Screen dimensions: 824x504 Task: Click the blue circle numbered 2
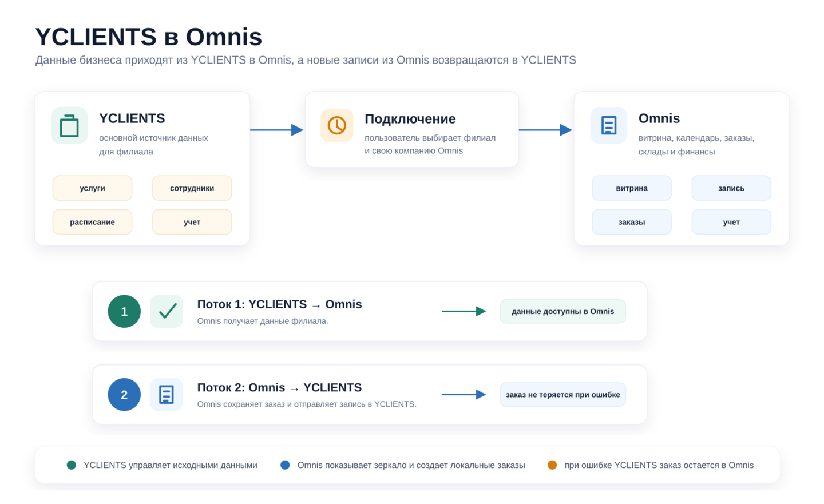(124, 395)
